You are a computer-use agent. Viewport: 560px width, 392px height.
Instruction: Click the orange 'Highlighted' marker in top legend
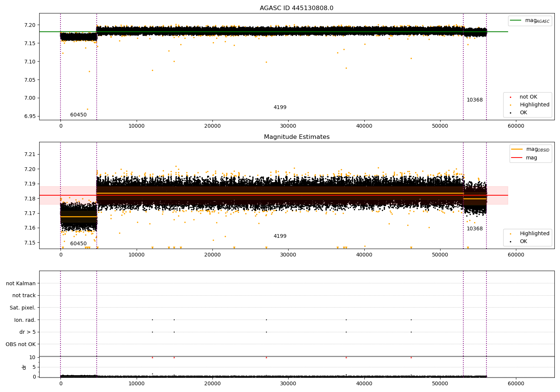tap(510, 105)
